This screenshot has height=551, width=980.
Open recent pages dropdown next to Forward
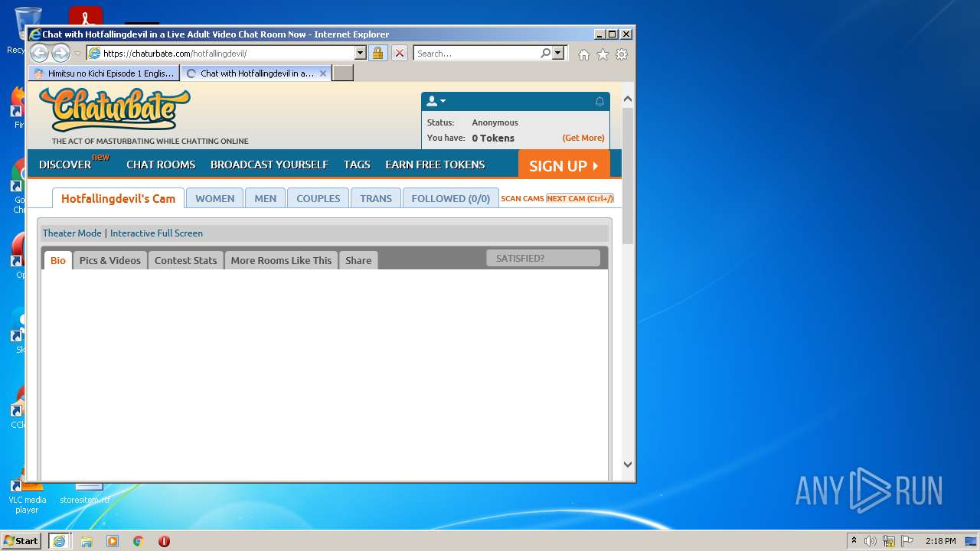[x=77, y=54]
